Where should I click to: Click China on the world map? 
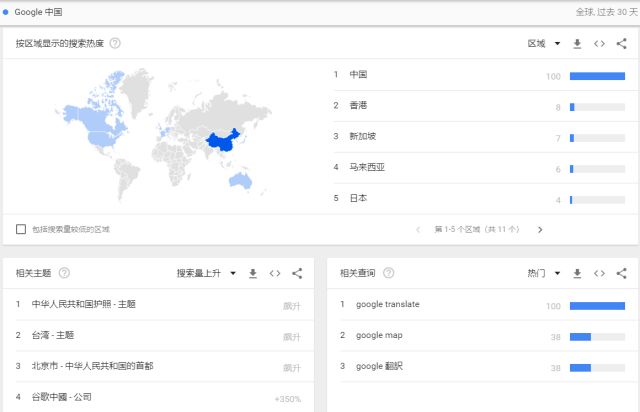(220, 145)
